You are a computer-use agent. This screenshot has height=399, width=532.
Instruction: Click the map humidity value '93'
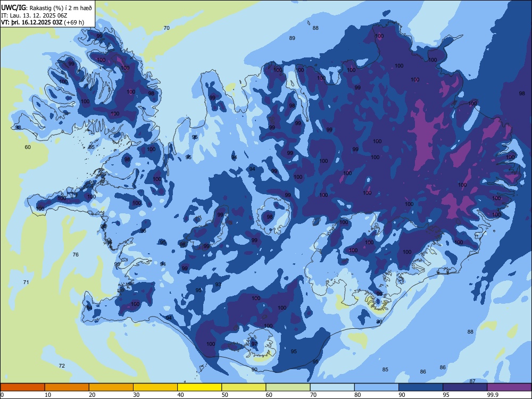pyautogui.click(x=218, y=285)
